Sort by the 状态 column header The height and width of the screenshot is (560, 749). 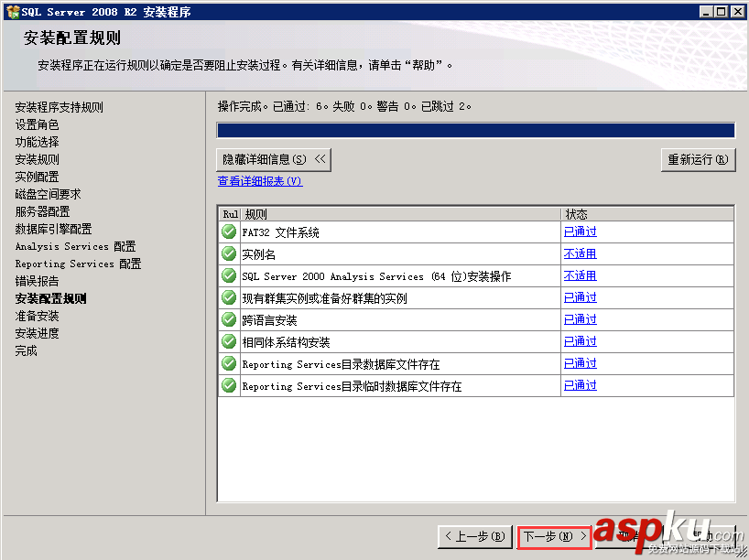[647, 214]
